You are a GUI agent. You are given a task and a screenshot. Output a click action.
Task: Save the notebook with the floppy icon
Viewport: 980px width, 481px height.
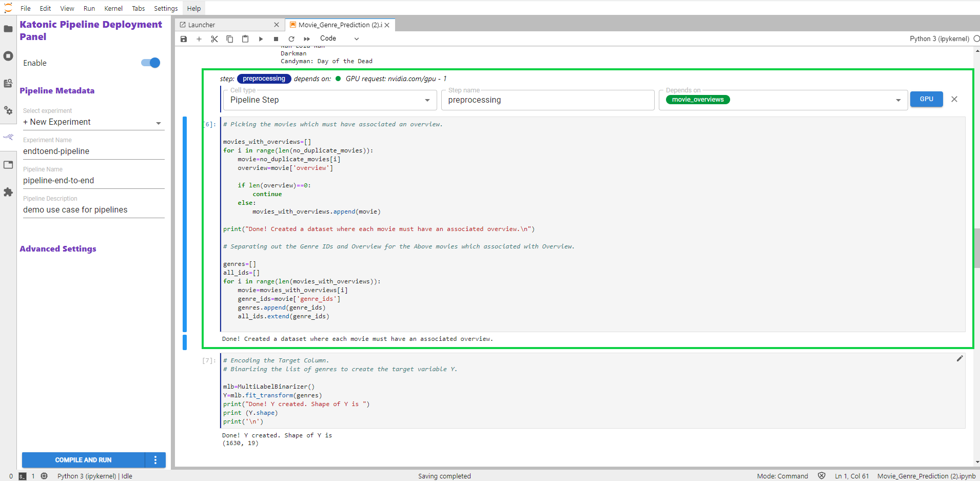click(184, 39)
